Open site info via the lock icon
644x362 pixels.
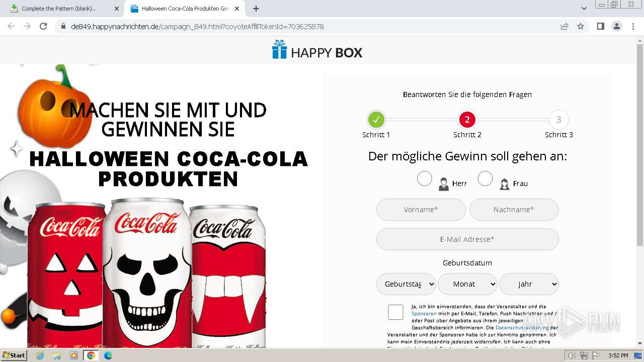63,26
